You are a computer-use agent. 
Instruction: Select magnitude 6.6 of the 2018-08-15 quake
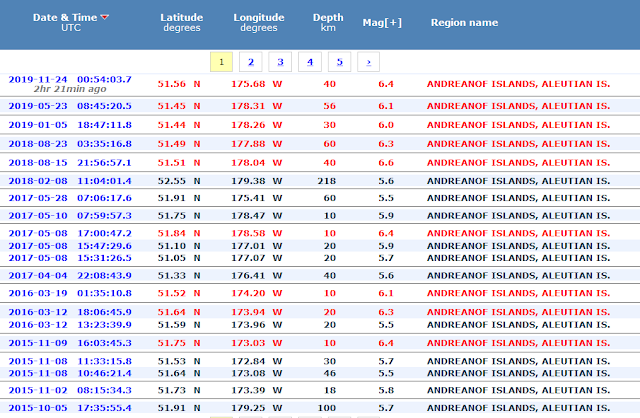click(x=386, y=162)
